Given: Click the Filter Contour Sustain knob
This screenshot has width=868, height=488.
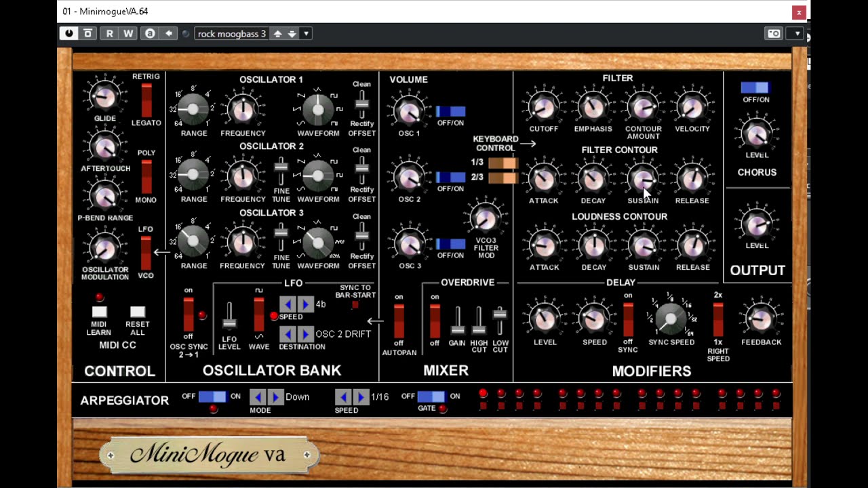Looking at the screenshot, I should click(x=643, y=180).
